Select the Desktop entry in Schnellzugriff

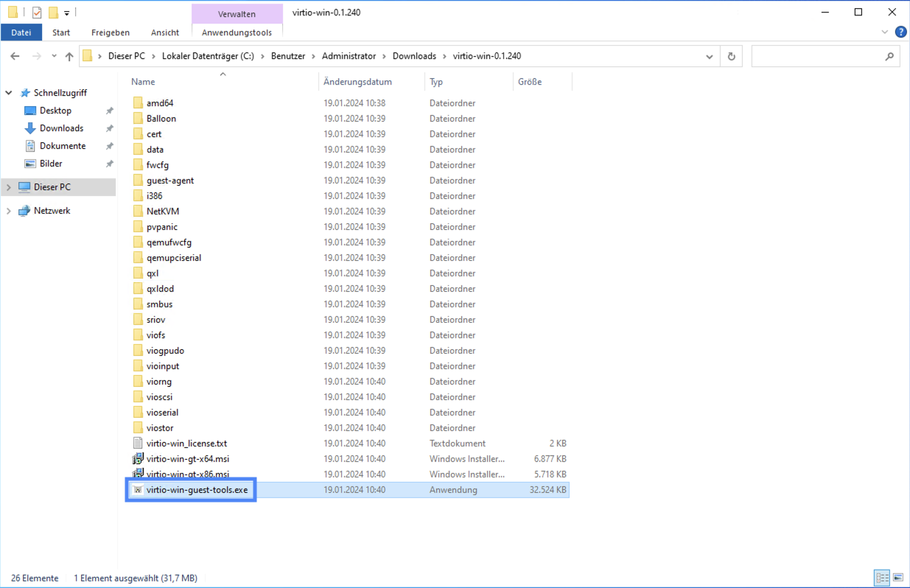coord(55,111)
